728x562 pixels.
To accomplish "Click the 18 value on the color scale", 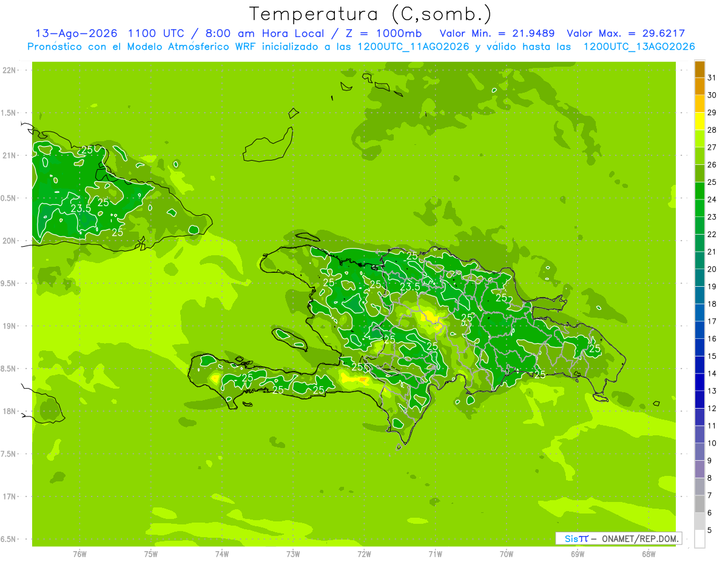I will [712, 304].
